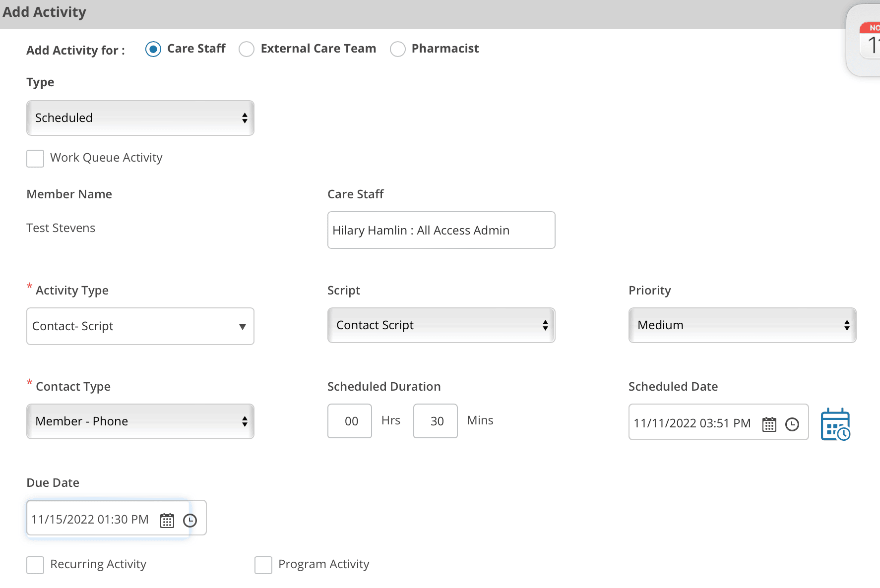Viewport: 880px width, 588px height.
Task: Click the duration Hrs input field
Action: pos(350,421)
